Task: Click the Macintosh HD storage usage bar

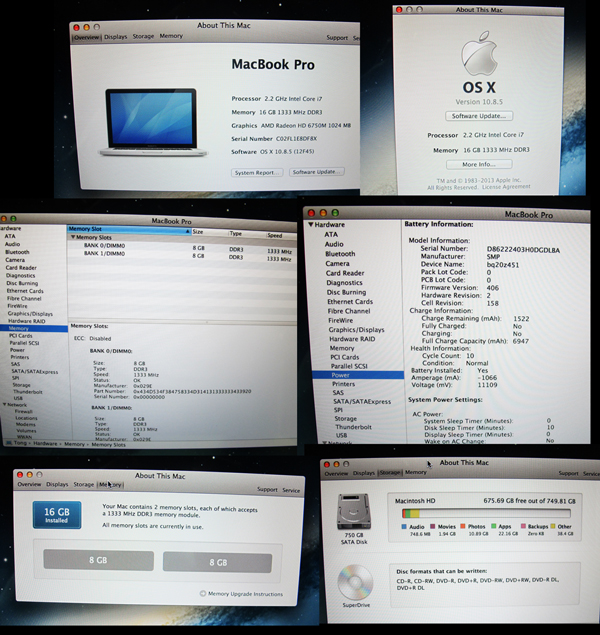Action: (x=486, y=514)
